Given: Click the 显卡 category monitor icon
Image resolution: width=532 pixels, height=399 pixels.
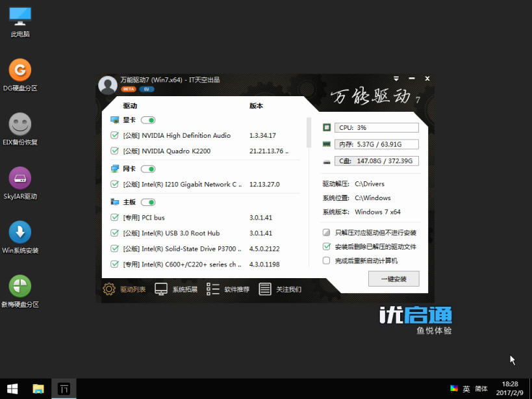Looking at the screenshot, I should point(115,120).
